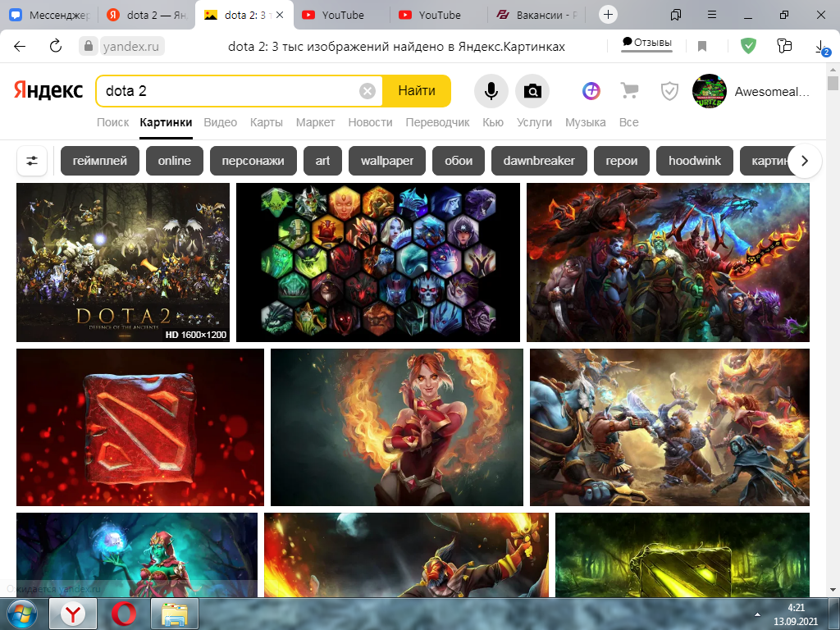Click the page vertical scrollbar thumb
The width and height of the screenshot is (840, 630).
point(832,84)
